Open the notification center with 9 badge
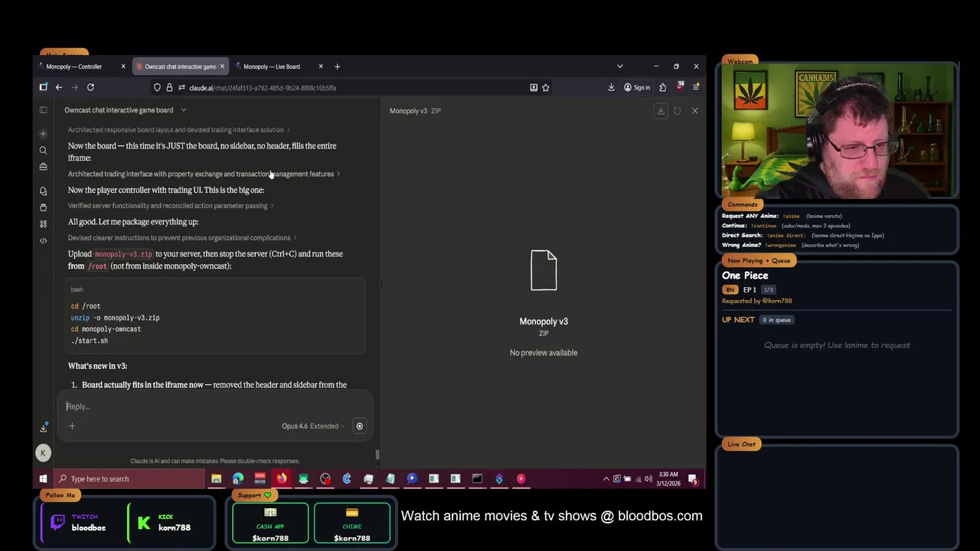 click(693, 480)
